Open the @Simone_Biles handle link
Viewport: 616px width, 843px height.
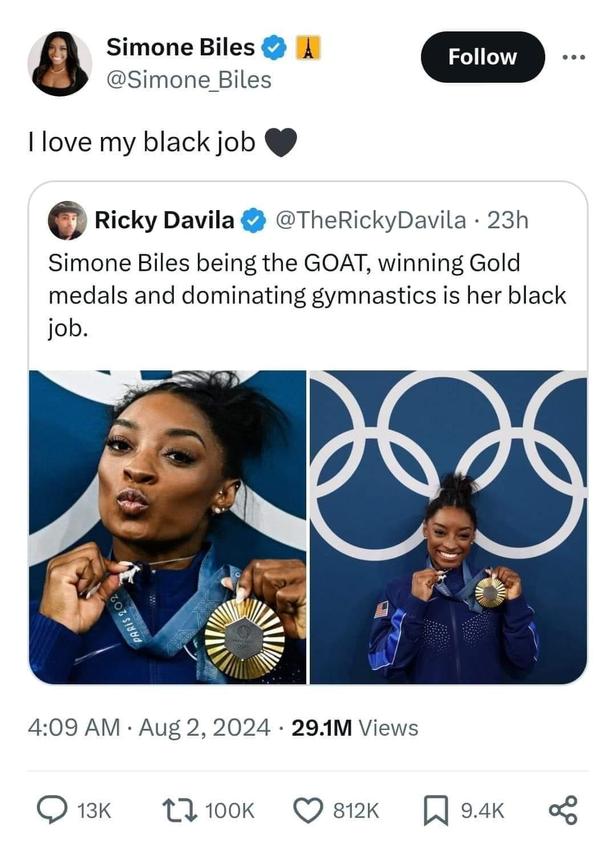[x=189, y=79]
